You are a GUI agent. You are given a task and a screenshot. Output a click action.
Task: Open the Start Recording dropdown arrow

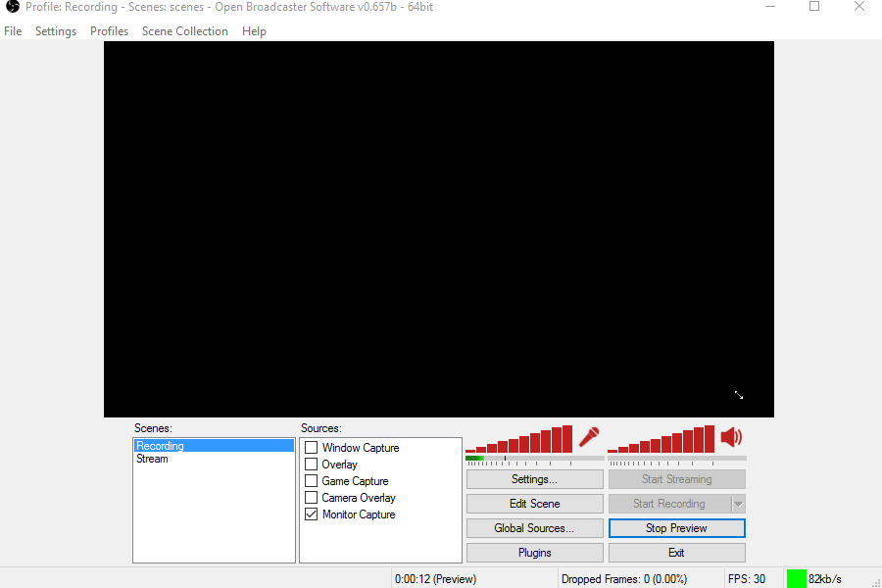(739, 504)
